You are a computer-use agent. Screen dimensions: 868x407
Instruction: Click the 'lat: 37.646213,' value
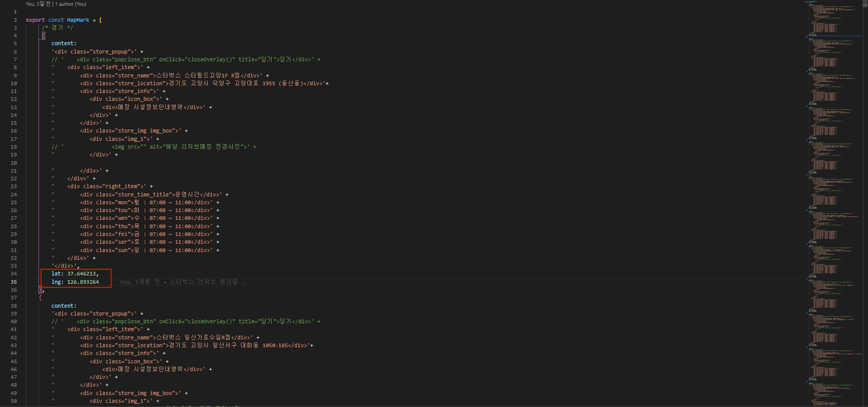click(75, 273)
